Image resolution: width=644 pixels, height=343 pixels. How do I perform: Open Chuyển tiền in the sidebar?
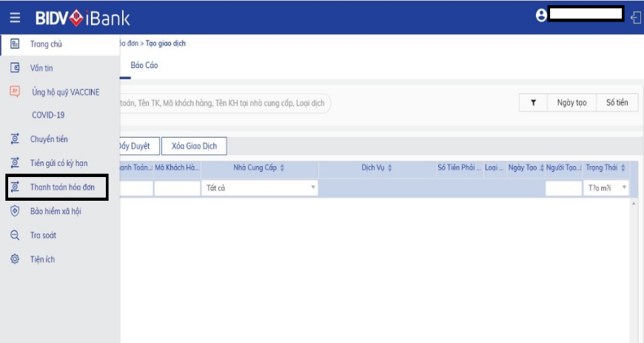[49, 139]
